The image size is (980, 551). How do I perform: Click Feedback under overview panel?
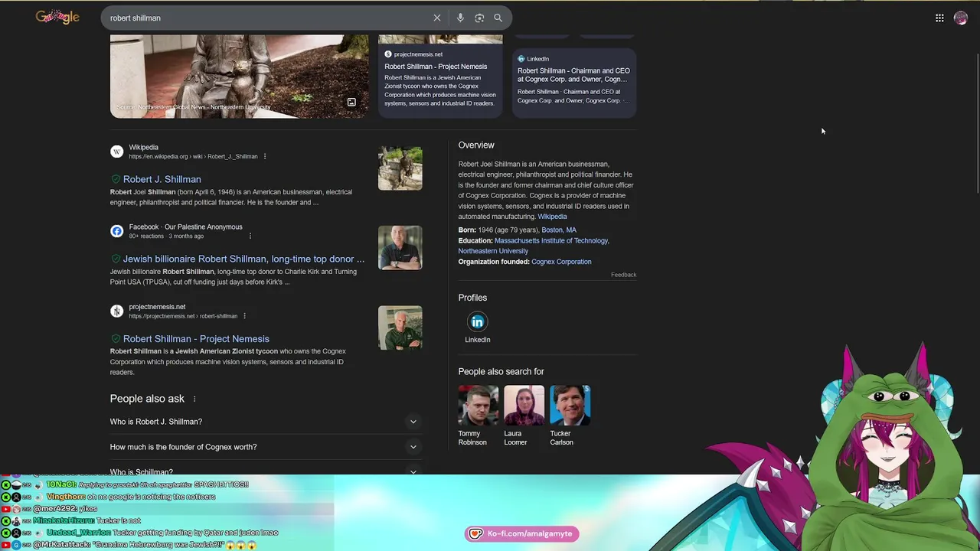pyautogui.click(x=623, y=275)
